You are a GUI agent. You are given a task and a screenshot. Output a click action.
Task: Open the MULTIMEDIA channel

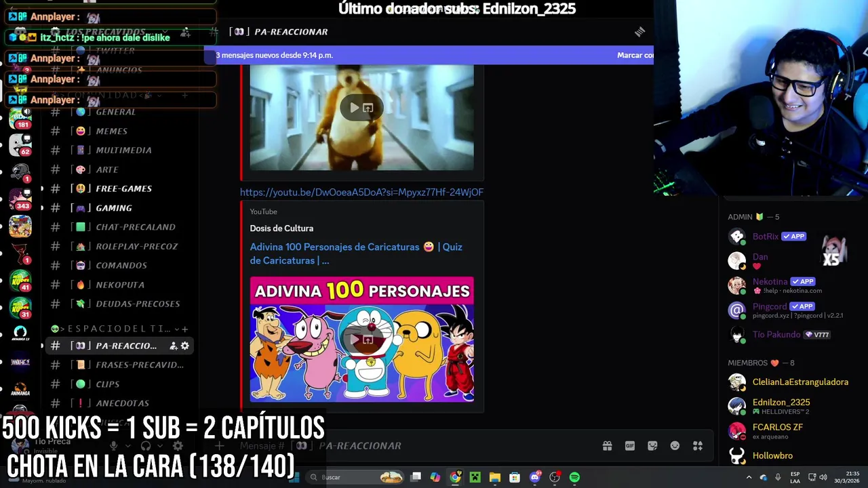(119, 150)
